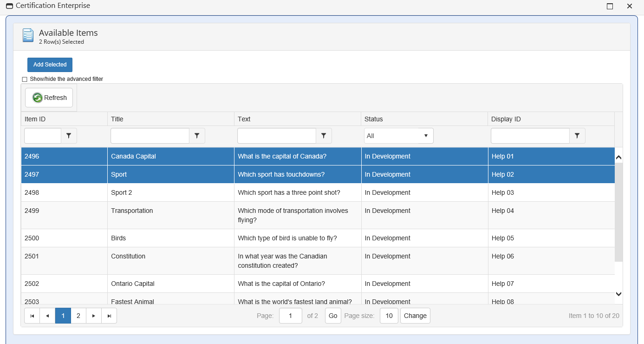Select page 1 in the pager
This screenshot has height=344, width=644.
point(63,316)
